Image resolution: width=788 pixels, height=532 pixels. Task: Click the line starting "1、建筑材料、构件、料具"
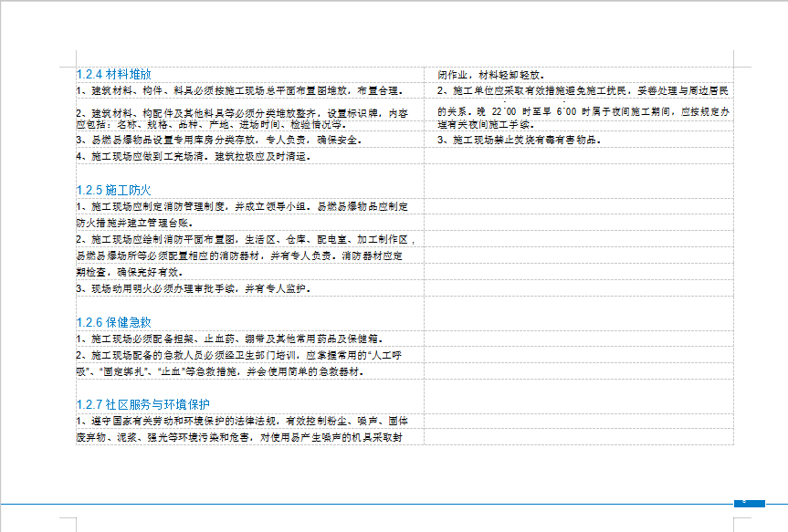(240, 91)
